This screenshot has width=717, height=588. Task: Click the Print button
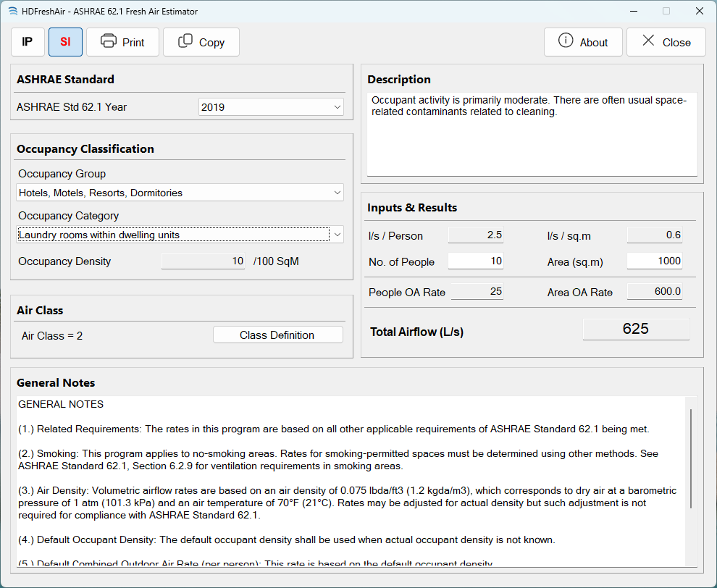(x=122, y=42)
